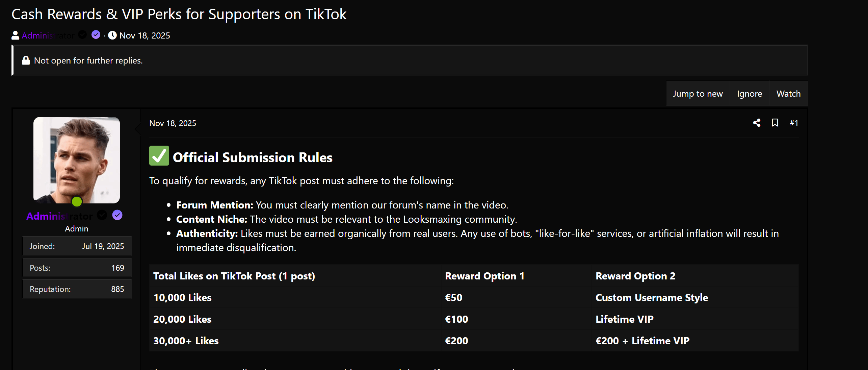868x370 pixels.
Task: Click the Administrator username under avatar
Action: [x=59, y=216]
